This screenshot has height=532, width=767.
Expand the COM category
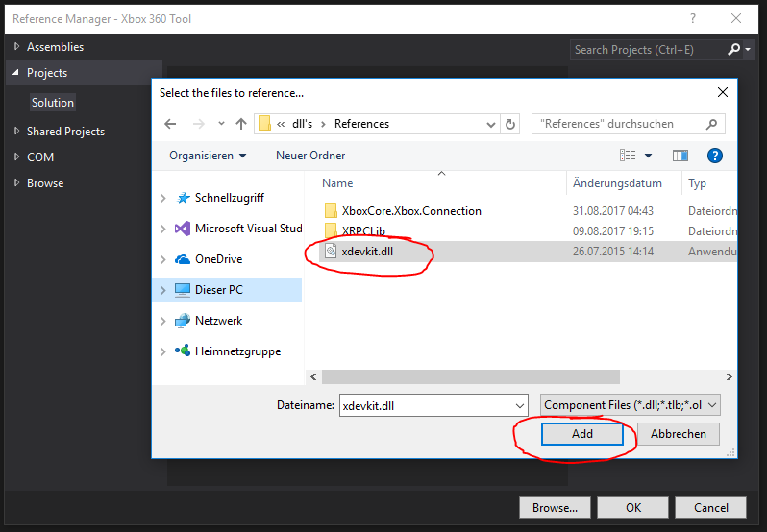(16, 157)
